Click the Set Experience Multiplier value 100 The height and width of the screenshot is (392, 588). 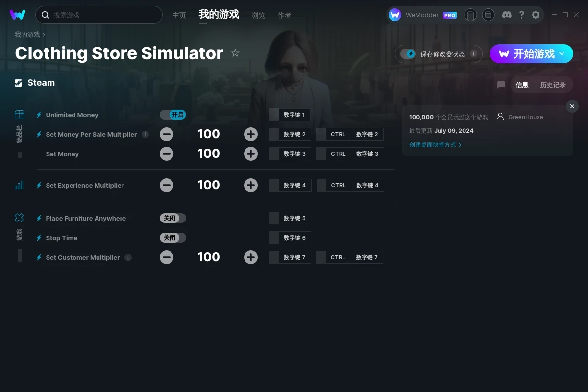click(209, 185)
